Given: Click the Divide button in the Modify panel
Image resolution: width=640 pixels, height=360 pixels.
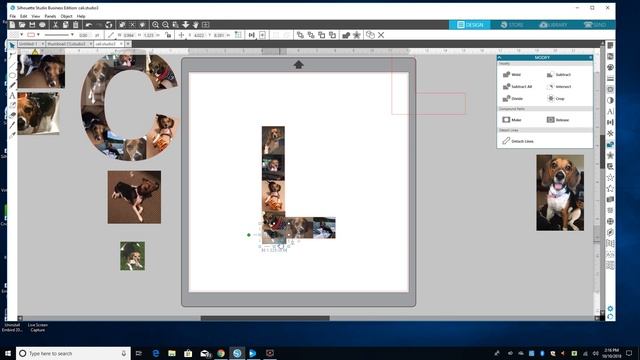Looking at the screenshot, I should [x=513, y=98].
